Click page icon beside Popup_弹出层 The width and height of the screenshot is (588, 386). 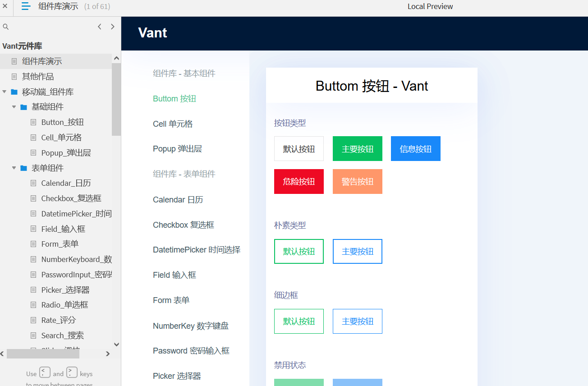coord(33,153)
